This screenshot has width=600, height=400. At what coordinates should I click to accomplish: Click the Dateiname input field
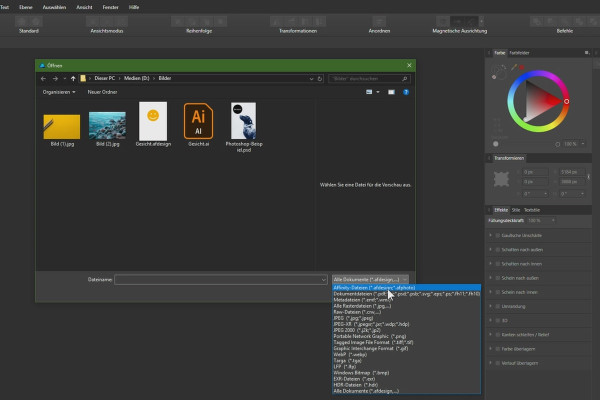(221, 280)
